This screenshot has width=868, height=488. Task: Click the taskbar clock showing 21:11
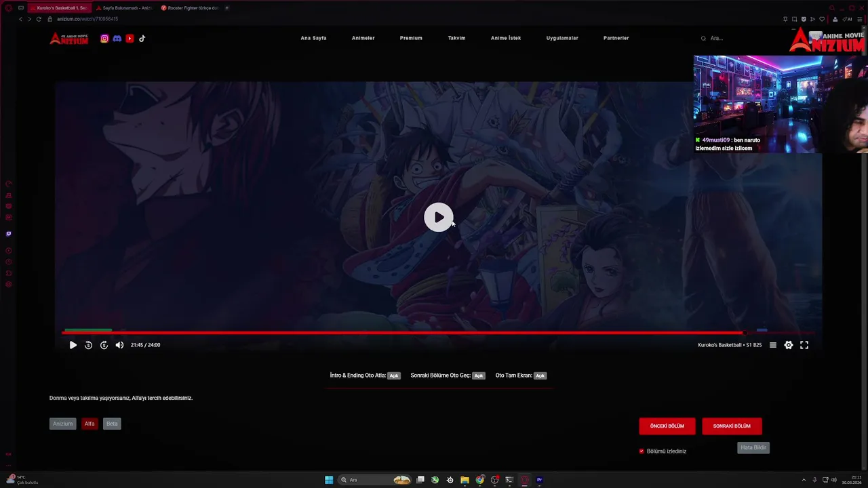click(852, 480)
